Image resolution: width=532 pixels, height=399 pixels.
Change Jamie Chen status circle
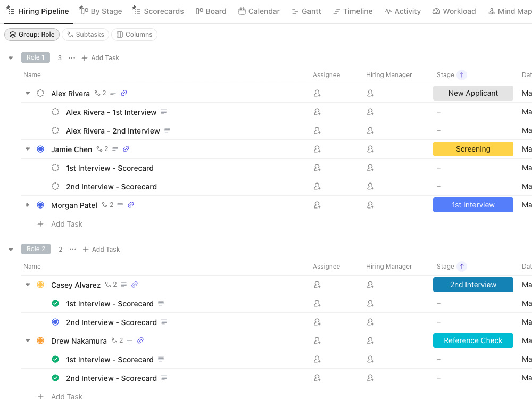tap(40, 149)
